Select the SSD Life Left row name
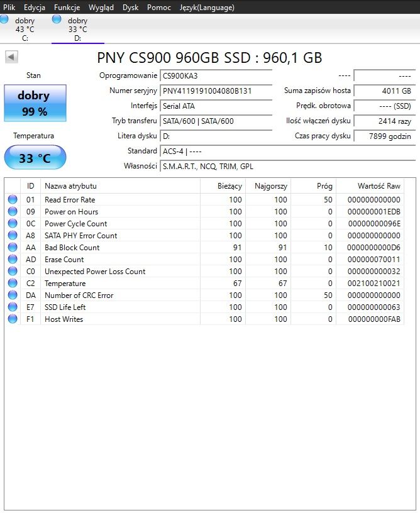Image resolution: width=420 pixels, height=513 pixels. 65,307
